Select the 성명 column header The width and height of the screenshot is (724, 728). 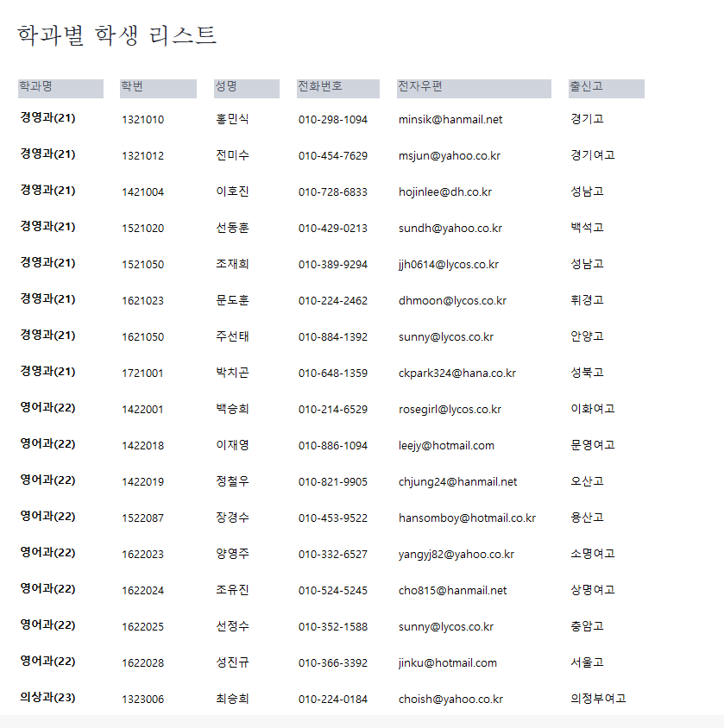[247, 88]
